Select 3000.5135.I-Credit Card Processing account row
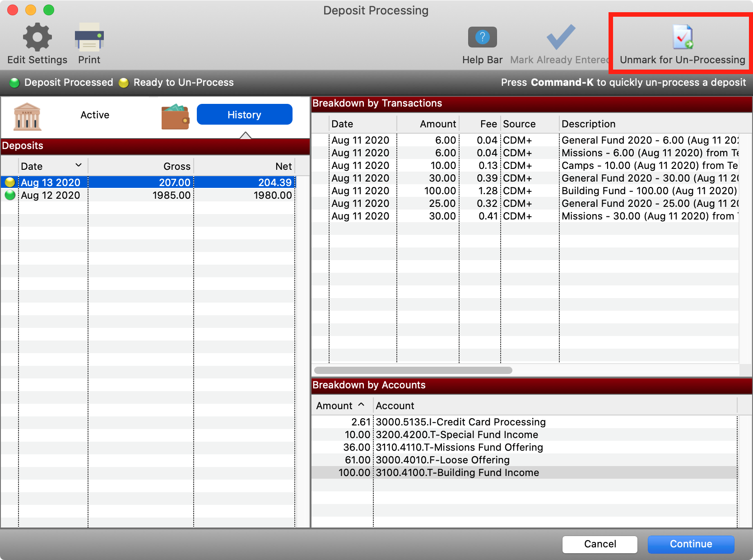 (460, 422)
